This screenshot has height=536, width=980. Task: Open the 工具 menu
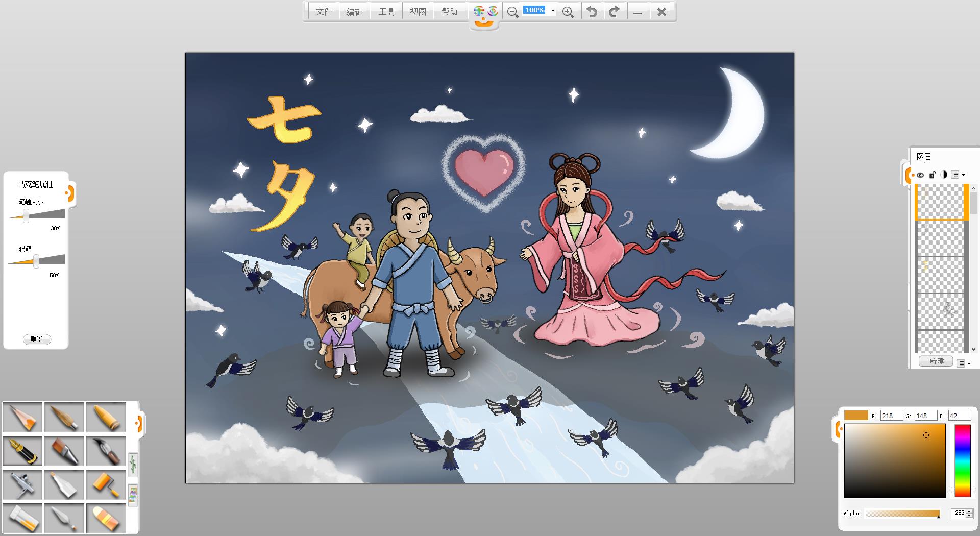pyautogui.click(x=386, y=12)
